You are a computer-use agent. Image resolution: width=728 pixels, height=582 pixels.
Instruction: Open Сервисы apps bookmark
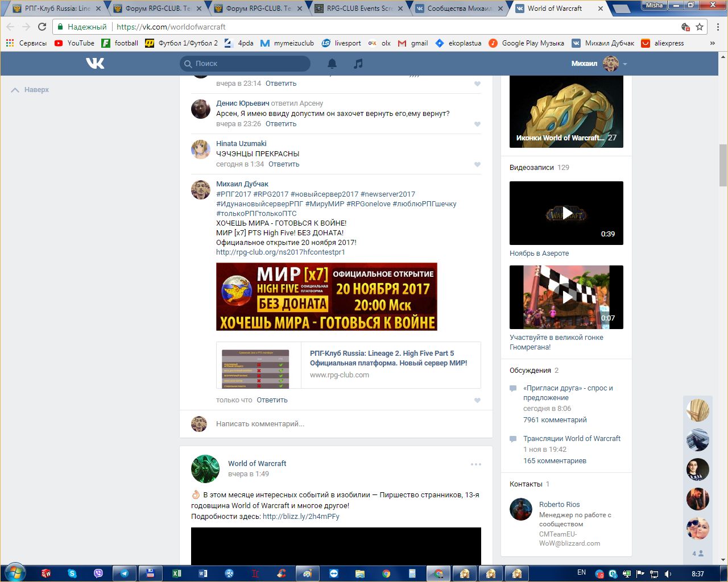[26, 43]
